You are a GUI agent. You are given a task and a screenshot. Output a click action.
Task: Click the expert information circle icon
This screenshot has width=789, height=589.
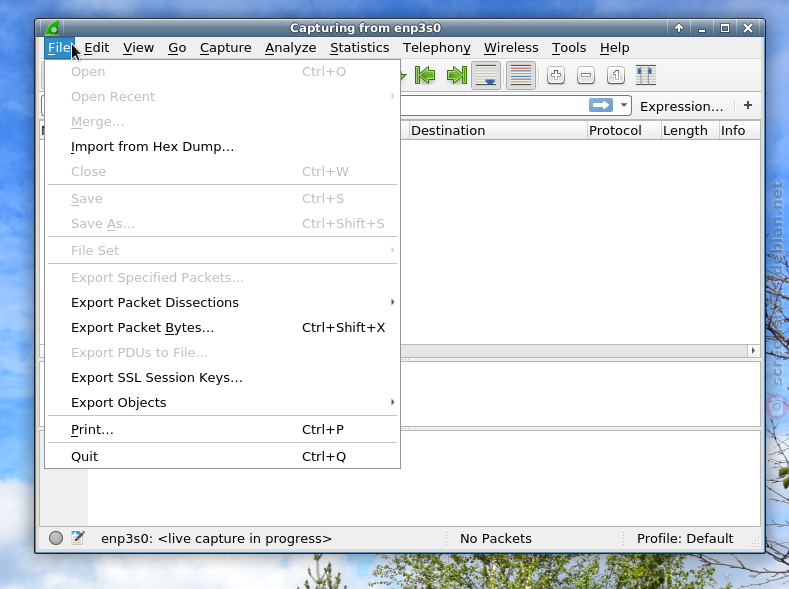click(x=56, y=538)
